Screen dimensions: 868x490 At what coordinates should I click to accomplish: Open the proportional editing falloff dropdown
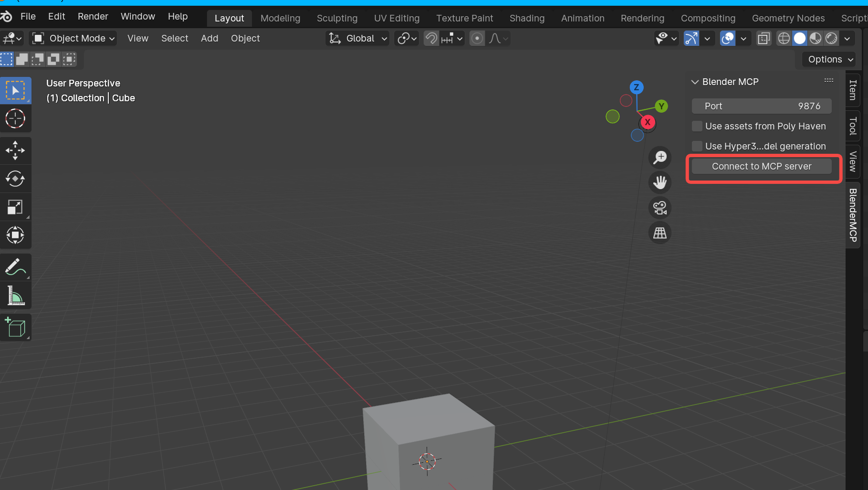click(x=498, y=38)
